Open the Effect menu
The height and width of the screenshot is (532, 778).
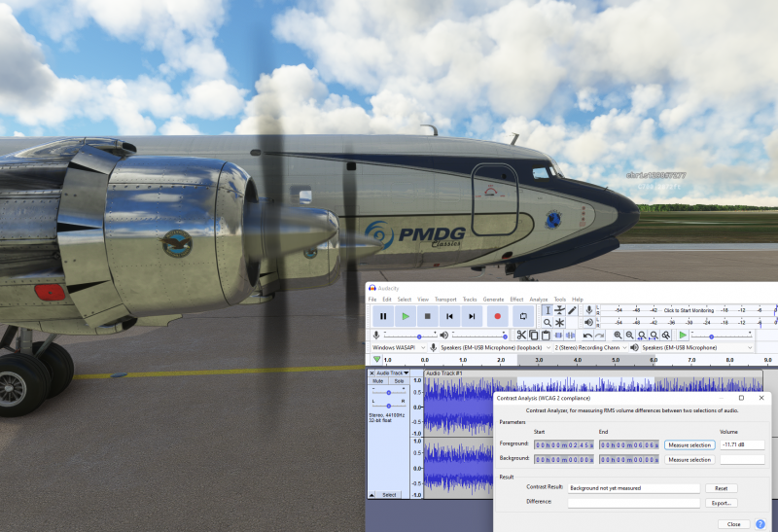point(516,300)
